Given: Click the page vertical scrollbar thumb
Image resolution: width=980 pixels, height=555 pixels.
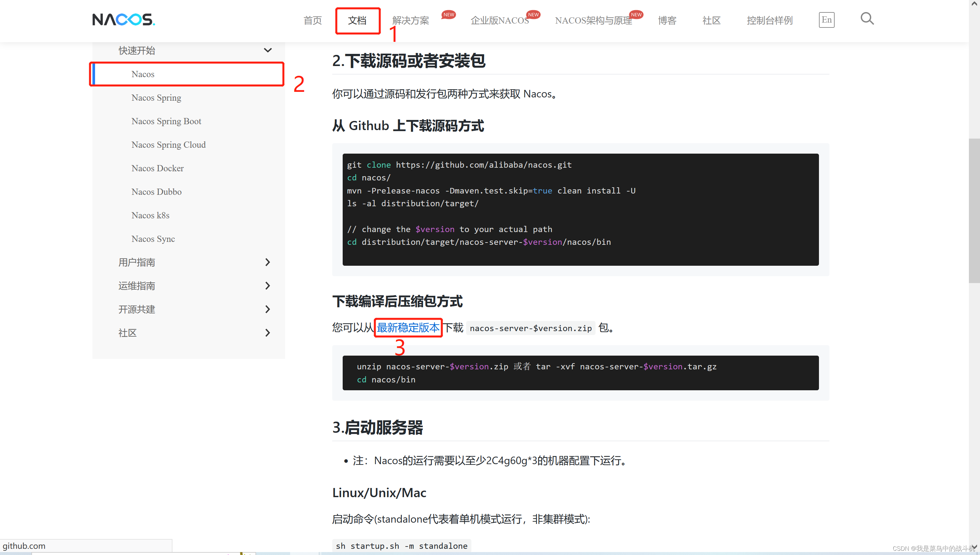Looking at the screenshot, I should 974,211.
